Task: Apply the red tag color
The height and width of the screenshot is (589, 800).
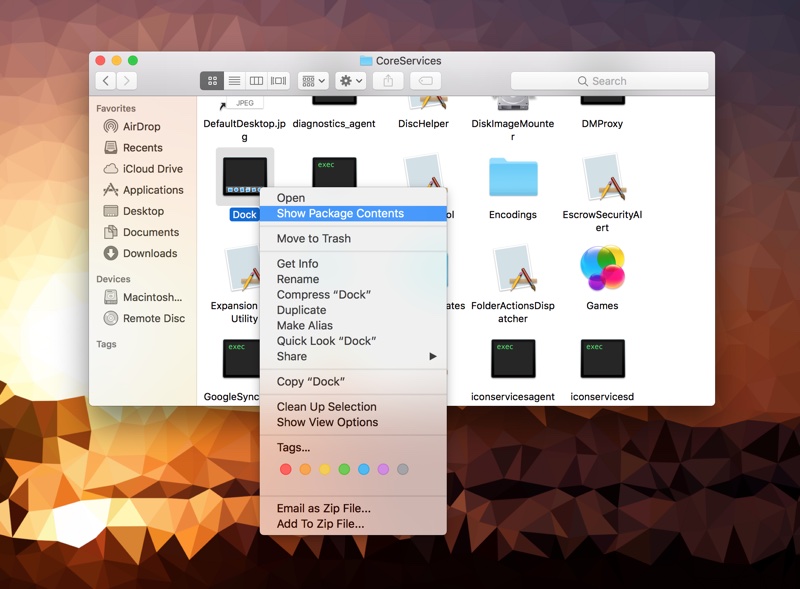Action: click(286, 469)
